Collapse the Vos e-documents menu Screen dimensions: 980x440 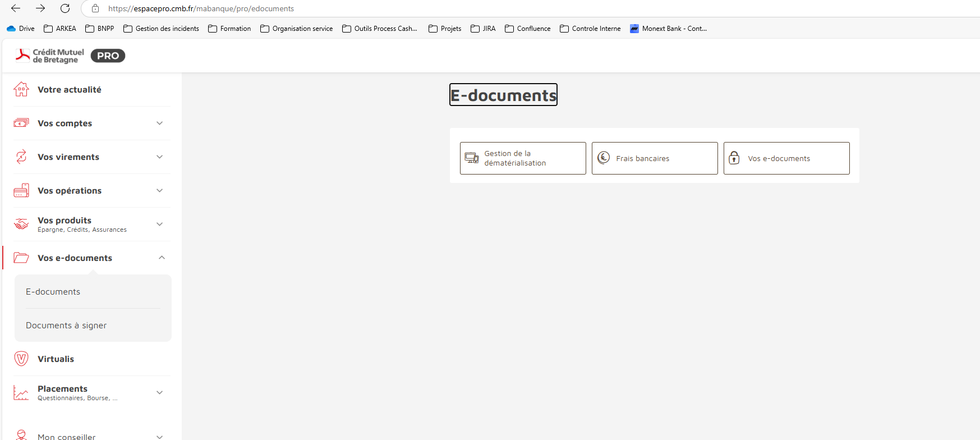162,258
